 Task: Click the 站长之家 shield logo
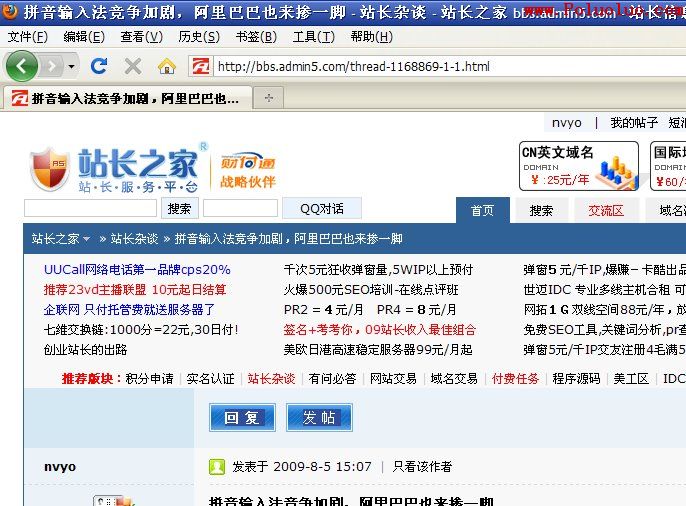(50, 166)
